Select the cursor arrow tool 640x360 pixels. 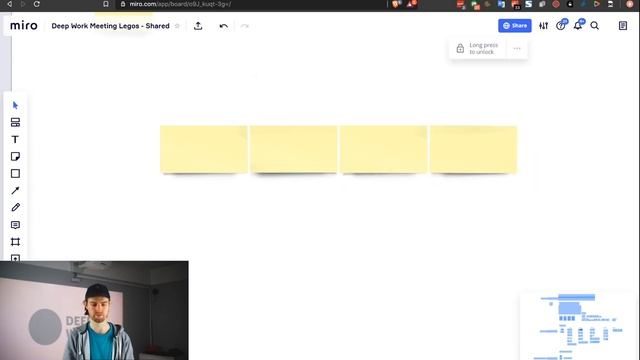pos(15,105)
